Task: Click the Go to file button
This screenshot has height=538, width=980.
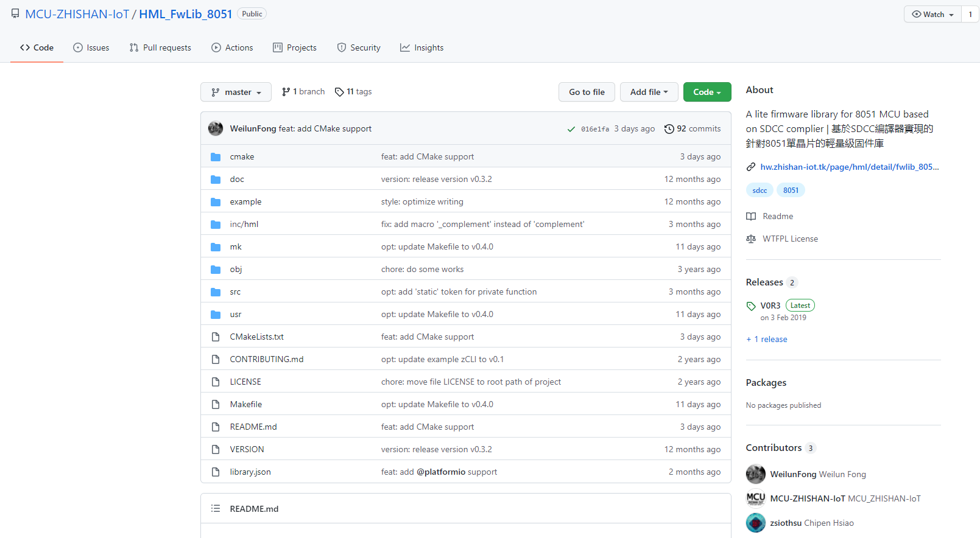Action: point(587,92)
